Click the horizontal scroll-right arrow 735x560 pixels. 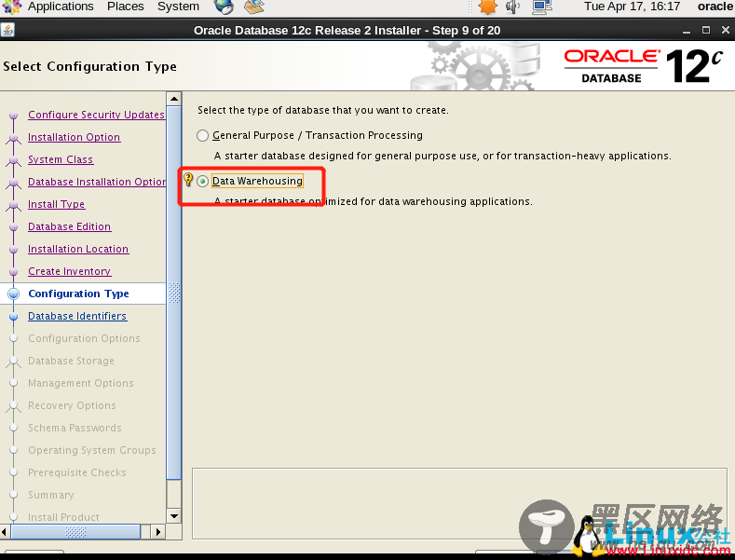[x=158, y=532]
